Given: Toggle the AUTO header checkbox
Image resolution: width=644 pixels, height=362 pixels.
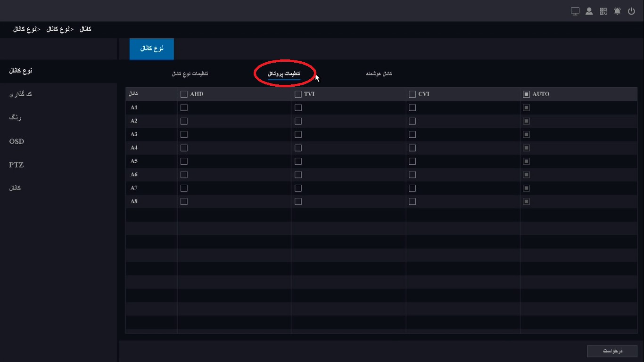Looking at the screenshot, I should pos(527,94).
